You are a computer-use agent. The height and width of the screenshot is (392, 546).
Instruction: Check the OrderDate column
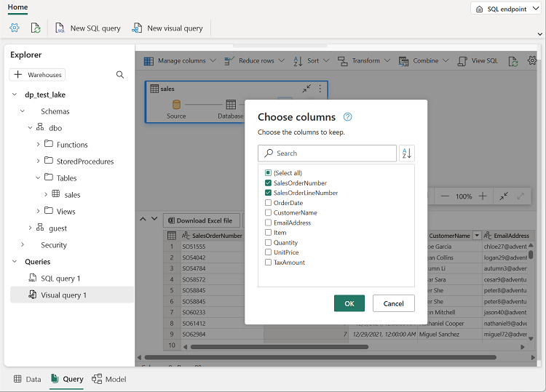point(268,202)
